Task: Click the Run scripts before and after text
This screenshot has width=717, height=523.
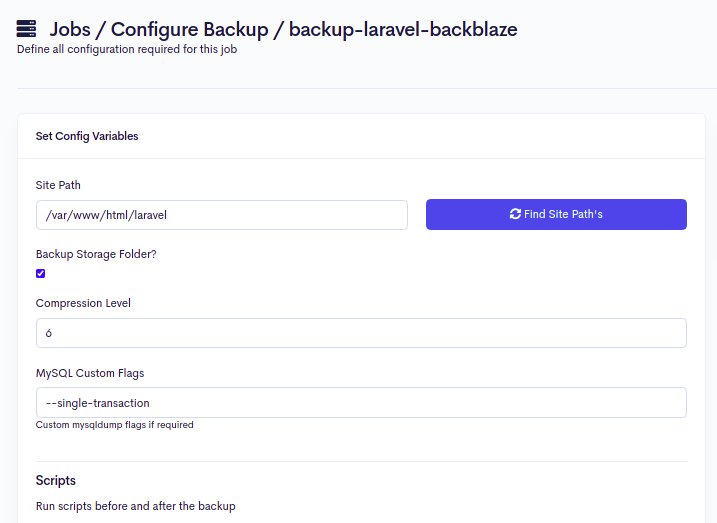Action: [x=135, y=506]
